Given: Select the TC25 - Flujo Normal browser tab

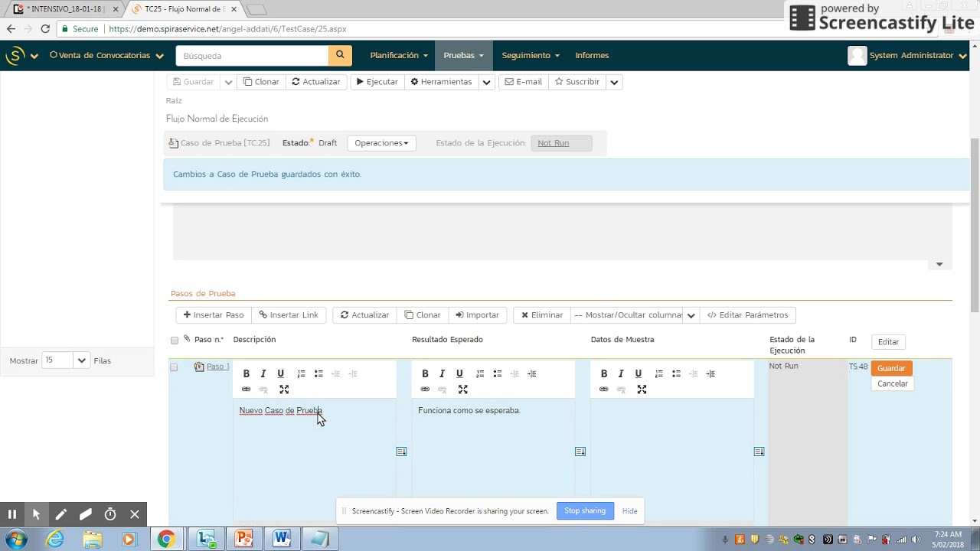Looking at the screenshot, I should pyautogui.click(x=184, y=9).
